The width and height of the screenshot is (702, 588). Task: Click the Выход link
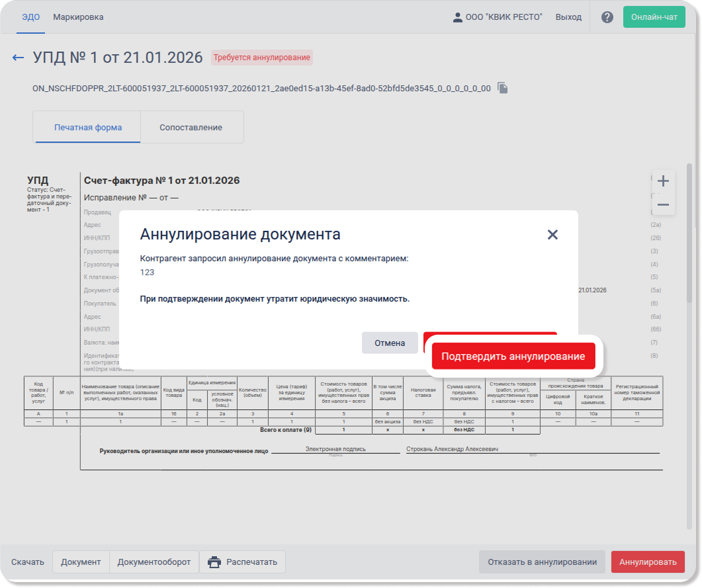[568, 17]
